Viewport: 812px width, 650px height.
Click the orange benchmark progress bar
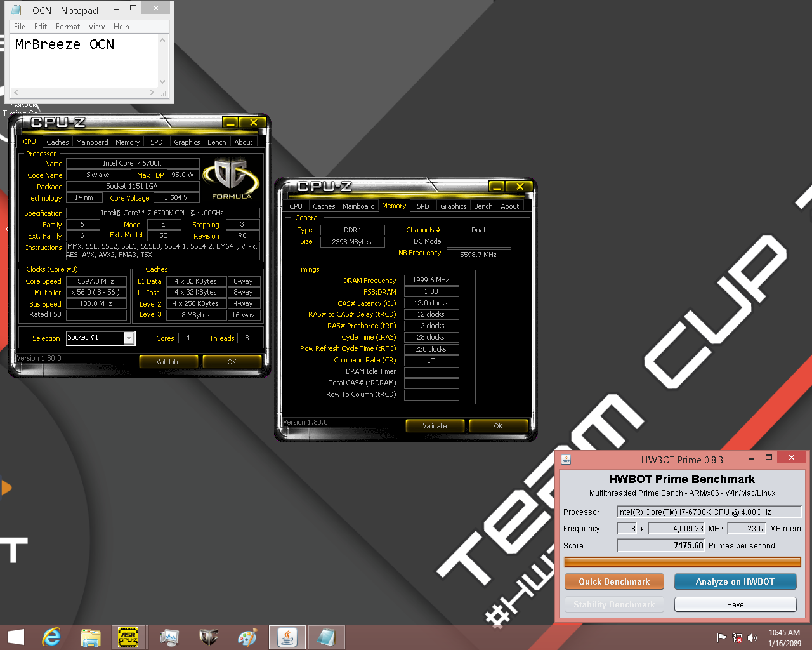tap(683, 562)
